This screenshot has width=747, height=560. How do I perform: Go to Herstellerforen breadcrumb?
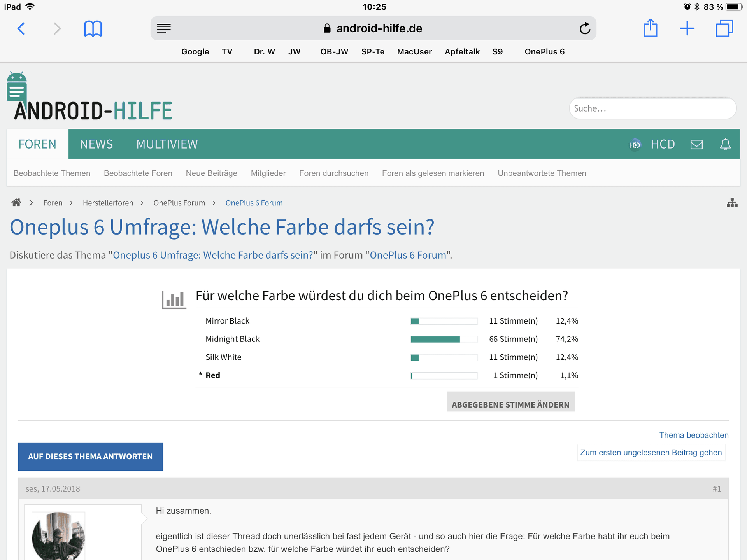(x=108, y=203)
